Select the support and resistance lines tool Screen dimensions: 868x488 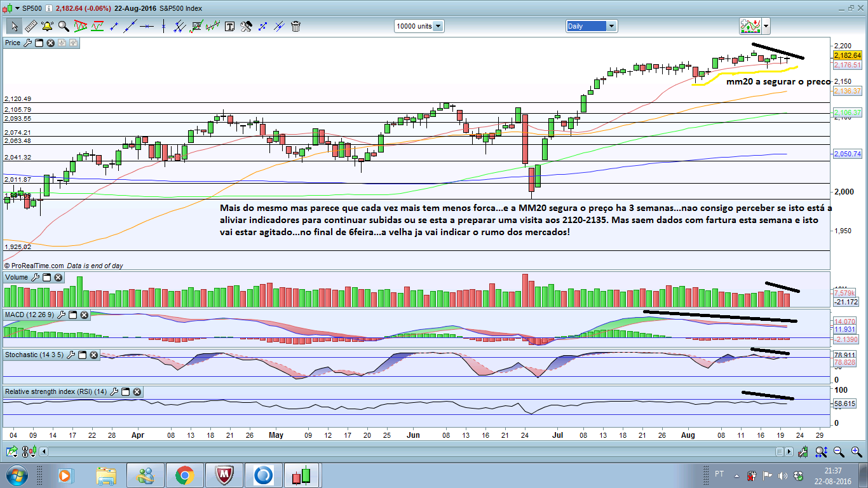coord(97,26)
